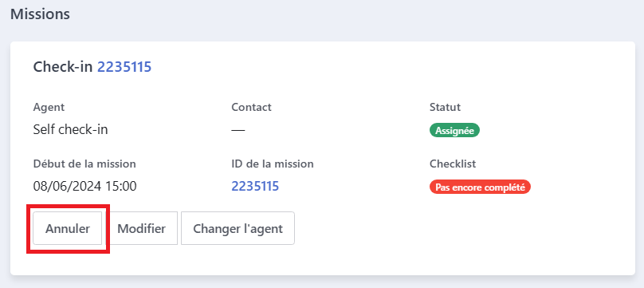Open the Changer l'agent dialog

click(238, 228)
